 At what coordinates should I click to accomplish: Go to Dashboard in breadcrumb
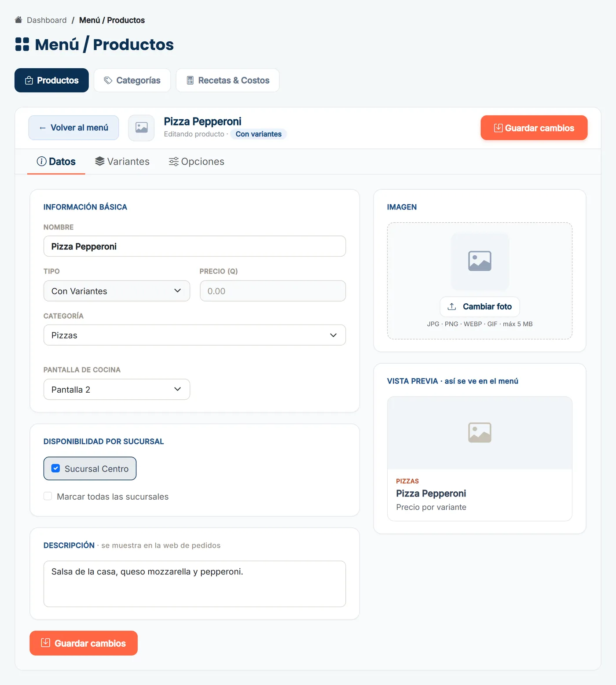[47, 20]
